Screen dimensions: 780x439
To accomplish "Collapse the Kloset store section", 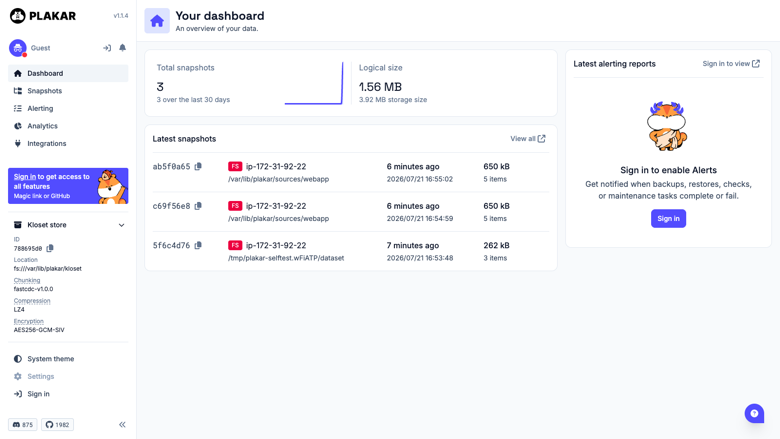I will (x=121, y=225).
